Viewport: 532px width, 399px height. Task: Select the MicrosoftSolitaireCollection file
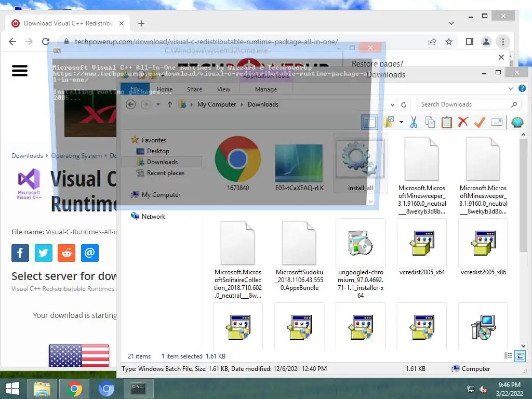(x=238, y=260)
